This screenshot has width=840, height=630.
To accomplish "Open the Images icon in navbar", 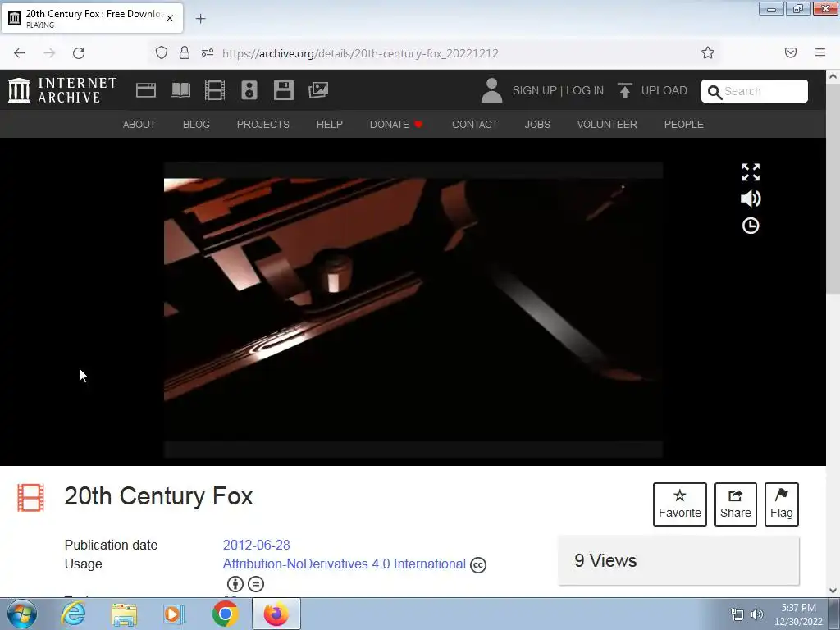I will click(x=318, y=90).
